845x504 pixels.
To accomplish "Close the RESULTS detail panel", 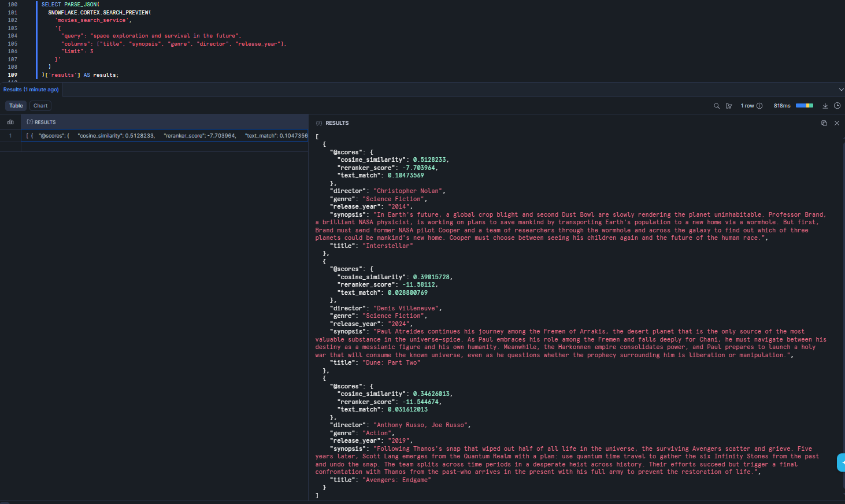I will click(x=836, y=123).
